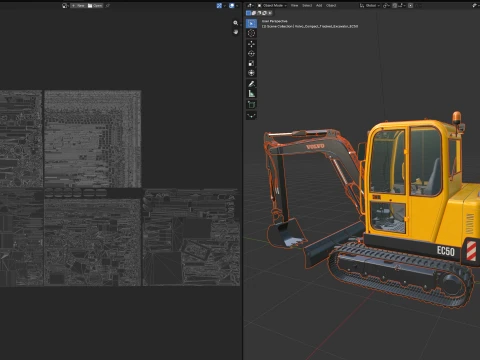
Task: Click the selection mode Extend icon
Action: coord(254,13)
